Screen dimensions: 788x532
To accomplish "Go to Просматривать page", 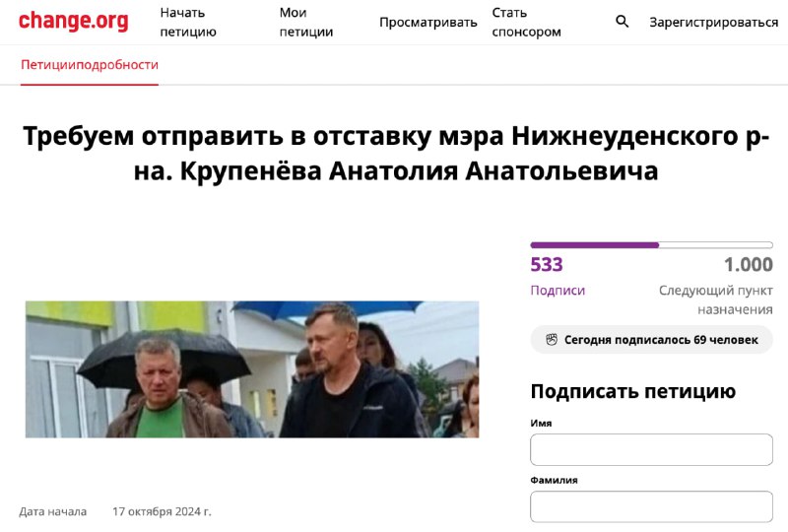I will point(428,22).
